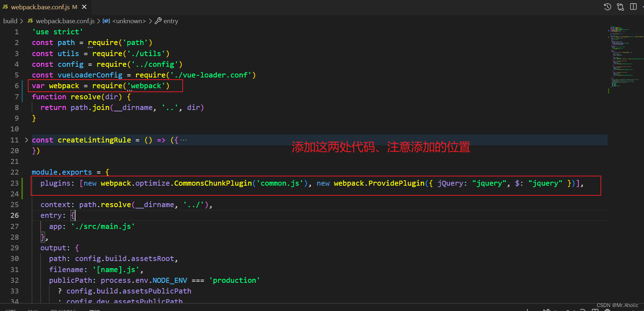Screen dimensions: 644x311
Task: Click the context key on line 25
Action: (x=55, y=205)
